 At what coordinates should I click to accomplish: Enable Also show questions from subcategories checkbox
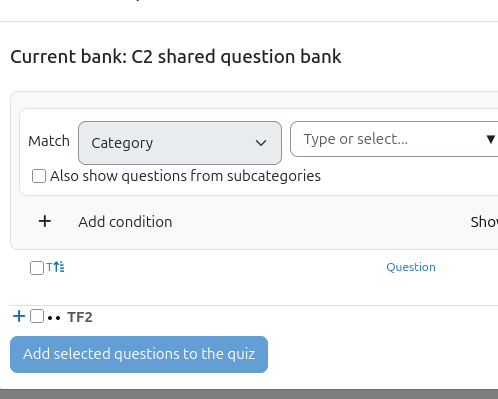tap(39, 176)
